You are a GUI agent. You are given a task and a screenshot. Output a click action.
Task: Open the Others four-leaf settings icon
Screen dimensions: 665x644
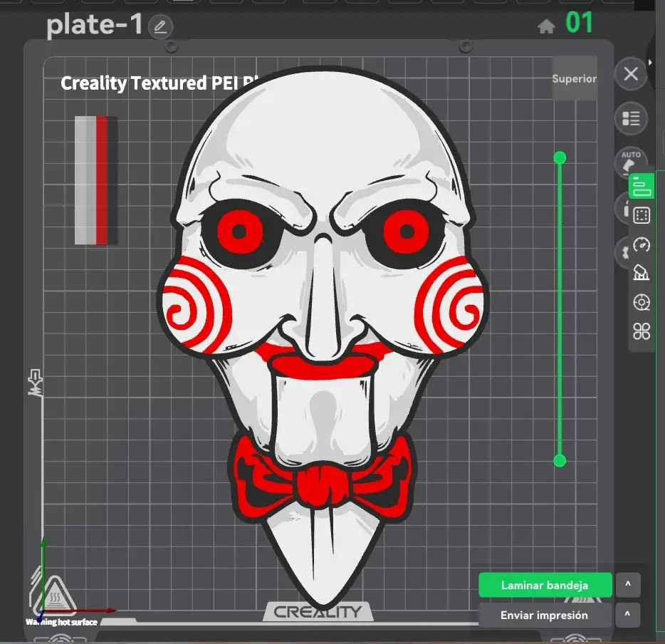pos(642,331)
